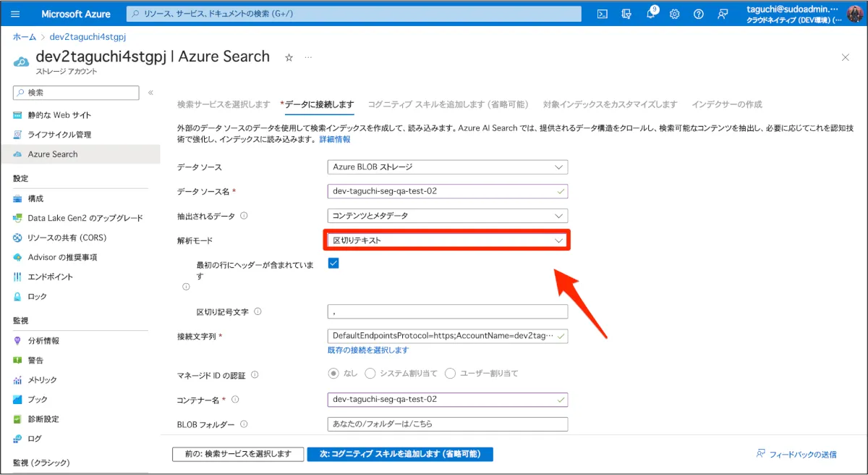Open the help question mark icon
Image resolution: width=868 pixels, height=475 pixels.
[x=698, y=14]
